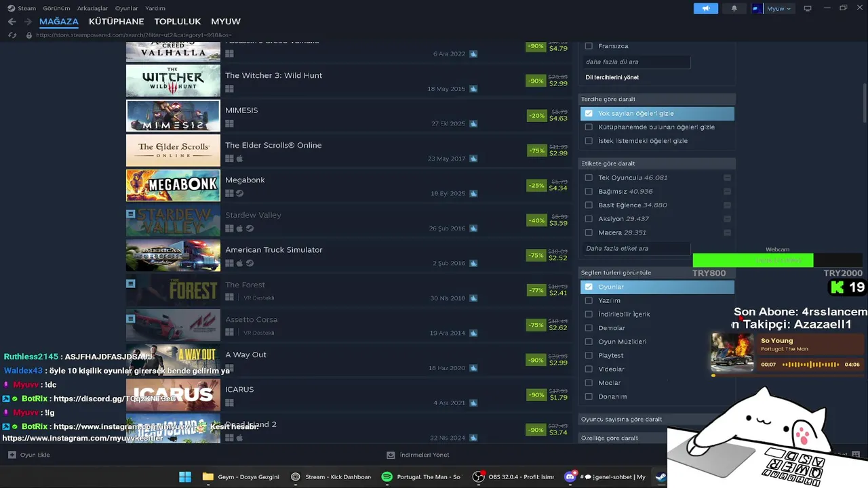Collapse the Tercihe göre daralt section
The height and width of the screenshot is (488, 868).
pyautogui.click(x=657, y=99)
